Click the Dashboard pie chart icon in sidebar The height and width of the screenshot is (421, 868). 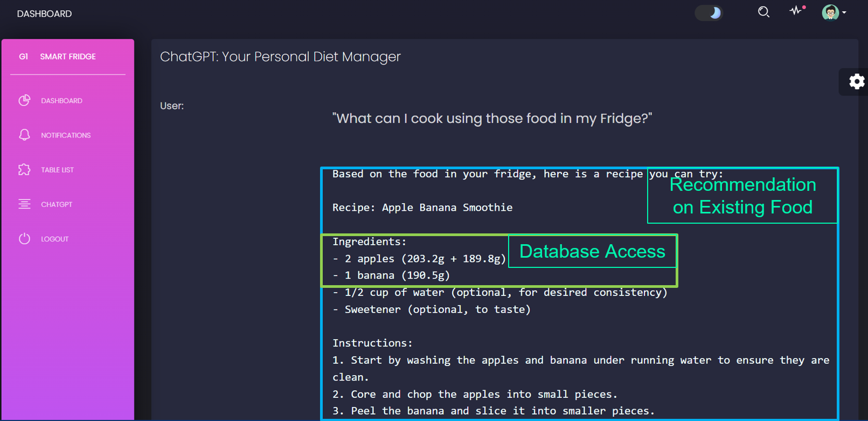point(24,100)
